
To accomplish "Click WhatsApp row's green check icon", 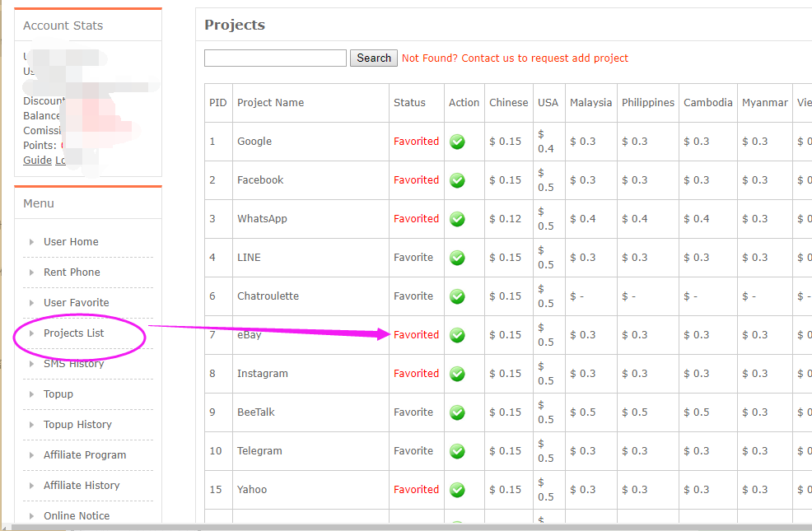I will 457,219.
